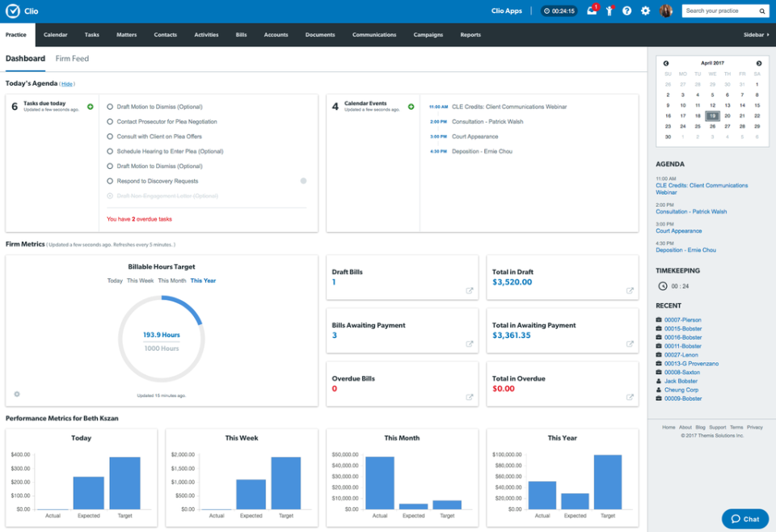Toggle 'Respond to Discovery Requests' checkbox
The width and height of the screenshot is (776, 532).
click(109, 181)
